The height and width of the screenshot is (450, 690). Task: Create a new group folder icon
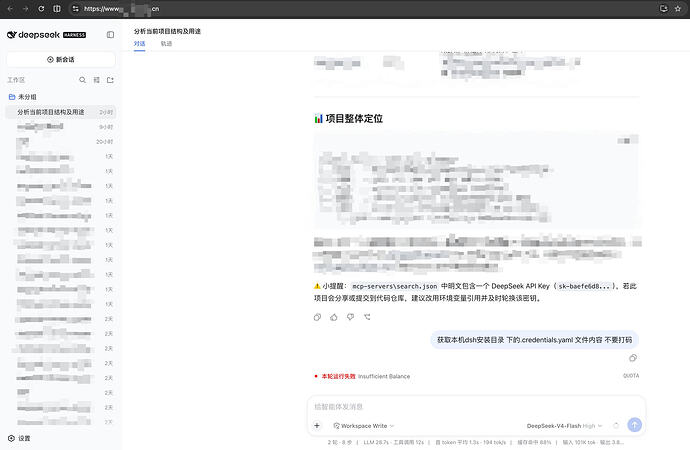(x=110, y=80)
